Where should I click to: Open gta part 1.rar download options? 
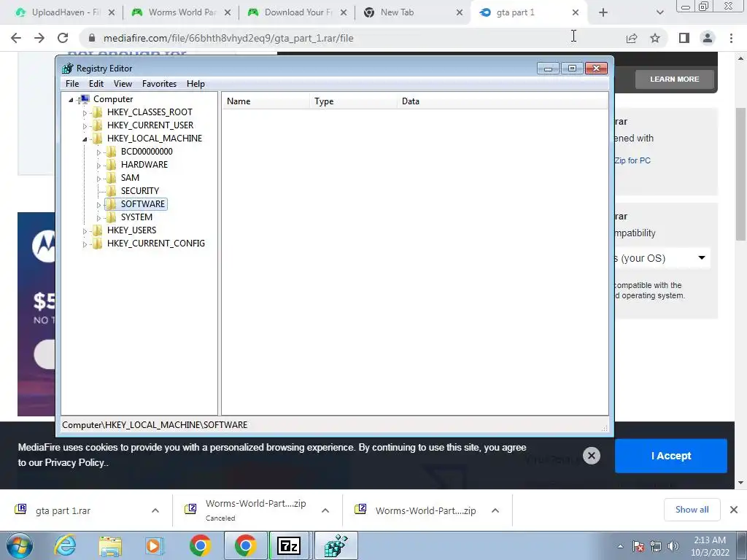coord(155,510)
